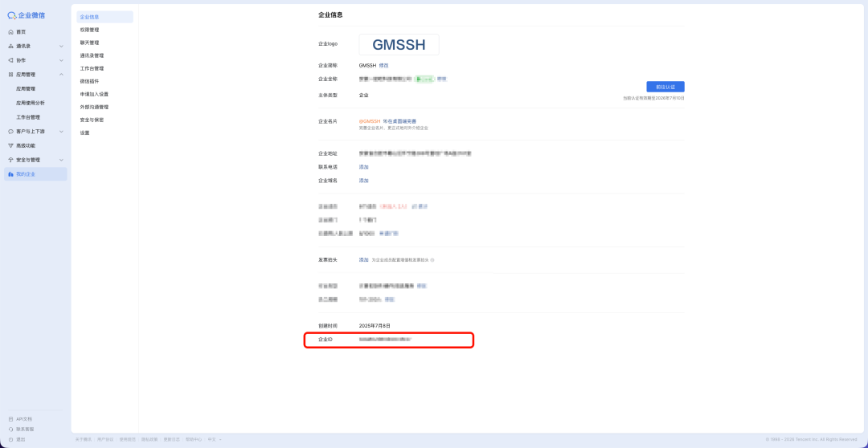This screenshot has width=868, height=448.
Task: Click the 我的企业 building icon
Action: [10, 174]
